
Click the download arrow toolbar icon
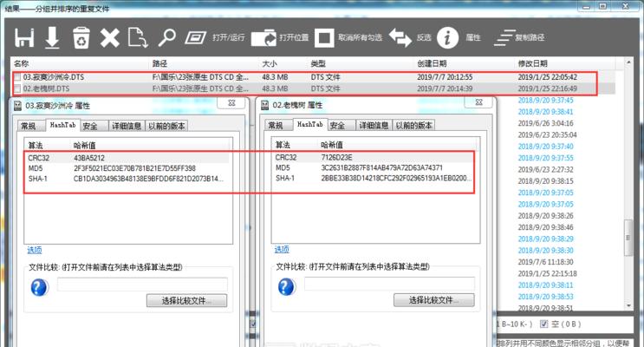coord(52,38)
